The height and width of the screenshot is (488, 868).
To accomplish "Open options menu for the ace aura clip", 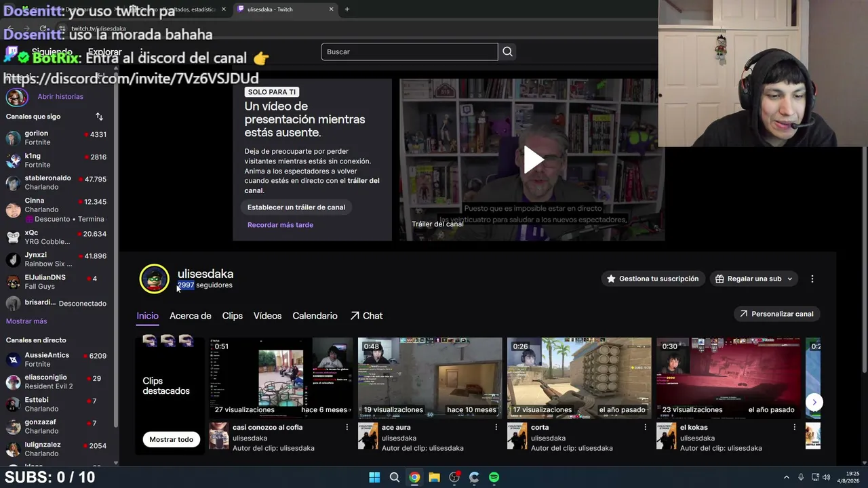I will (496, 428).
